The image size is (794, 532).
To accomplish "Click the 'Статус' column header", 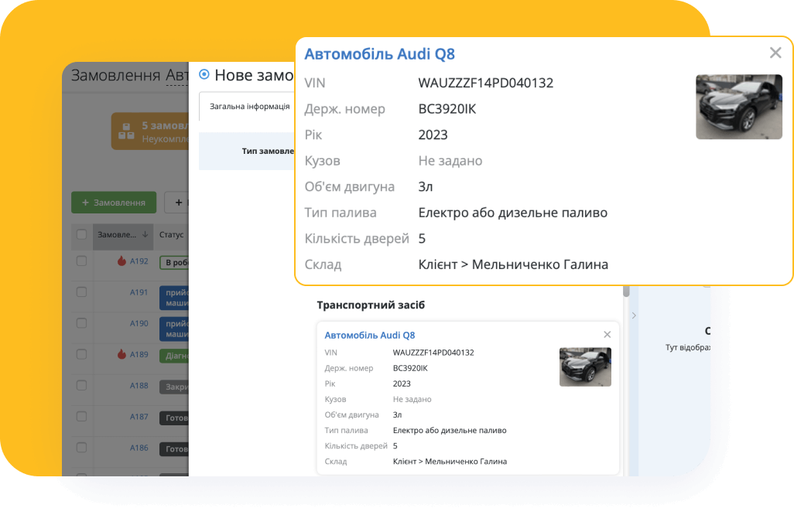I will (171, 234).
